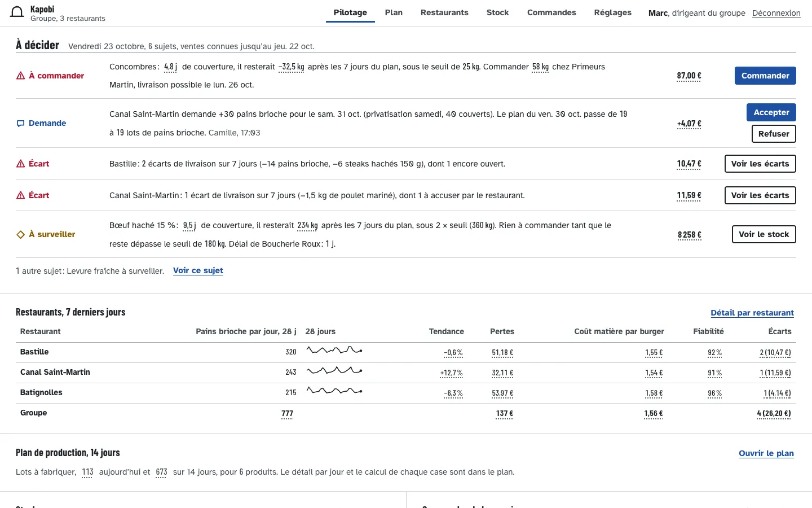Click the +12,7 % tendance for Canal Saint-Martin

click(x=451, y=373)
